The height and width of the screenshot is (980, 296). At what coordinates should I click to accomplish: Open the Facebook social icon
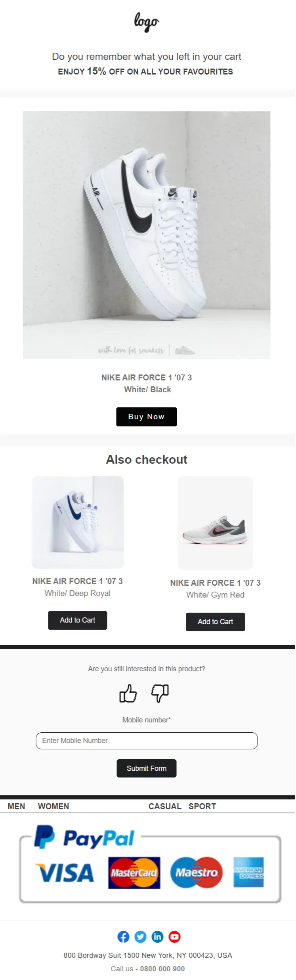click(123, 936)
